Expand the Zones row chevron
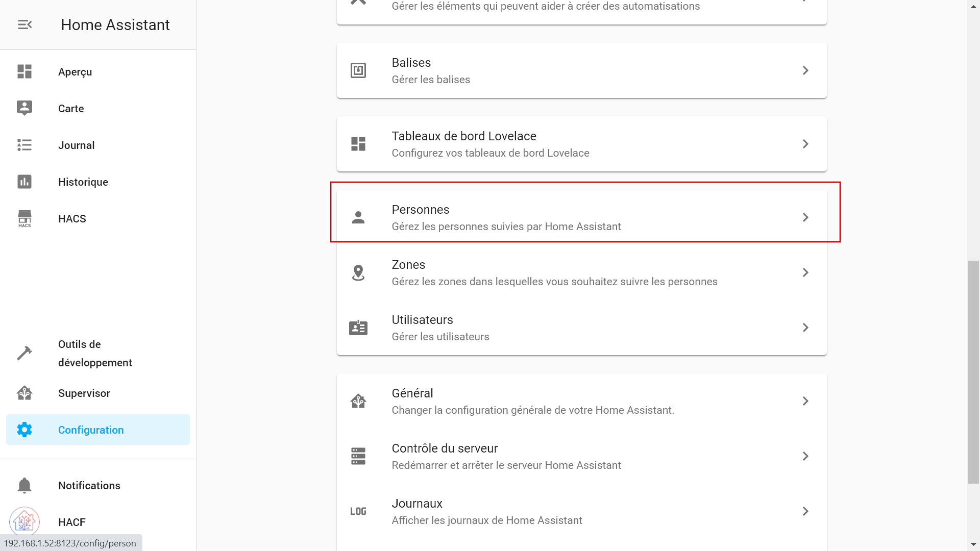This screenshot has height=551, width=980. pos(805,272)
